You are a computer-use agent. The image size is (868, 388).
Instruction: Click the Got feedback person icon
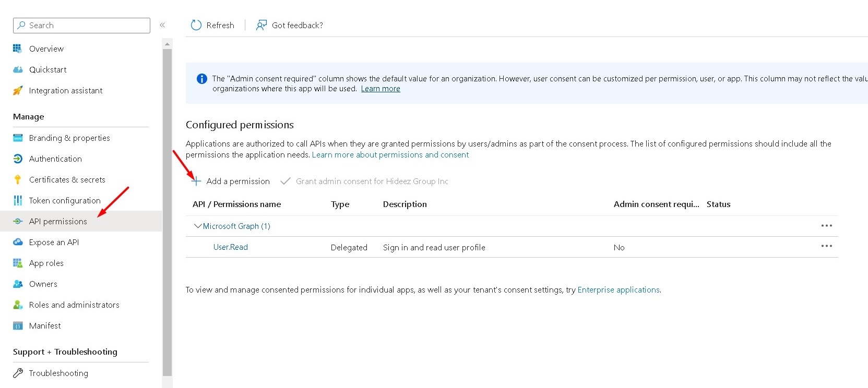[x=261, y=25]
